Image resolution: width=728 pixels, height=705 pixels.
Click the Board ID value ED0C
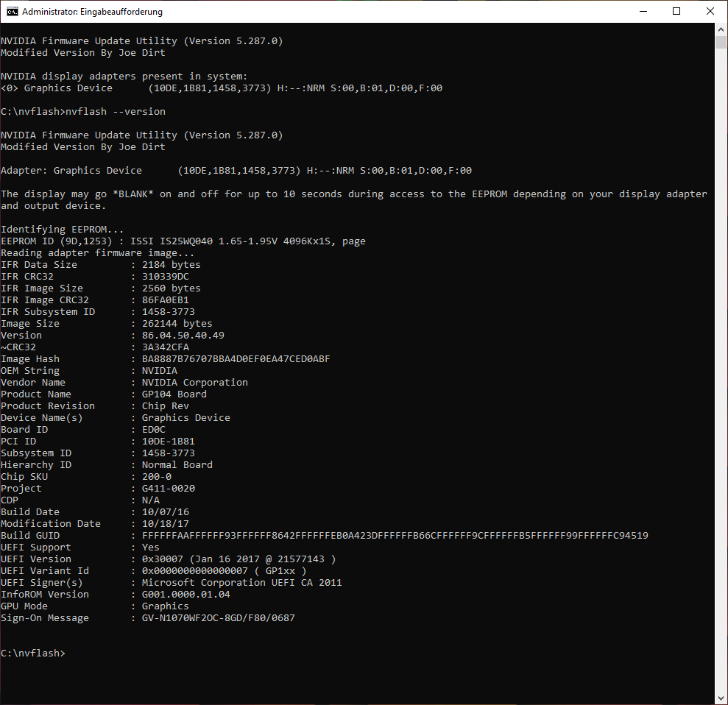click(x=154, y=429)
